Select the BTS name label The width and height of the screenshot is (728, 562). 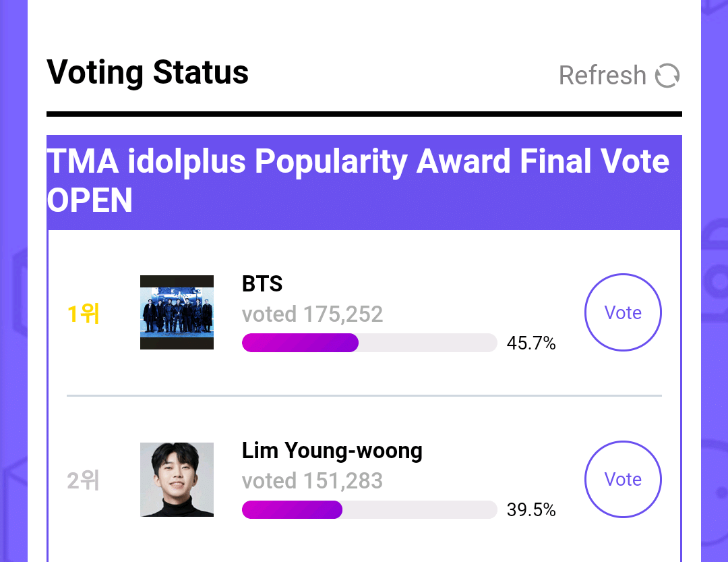262,284
